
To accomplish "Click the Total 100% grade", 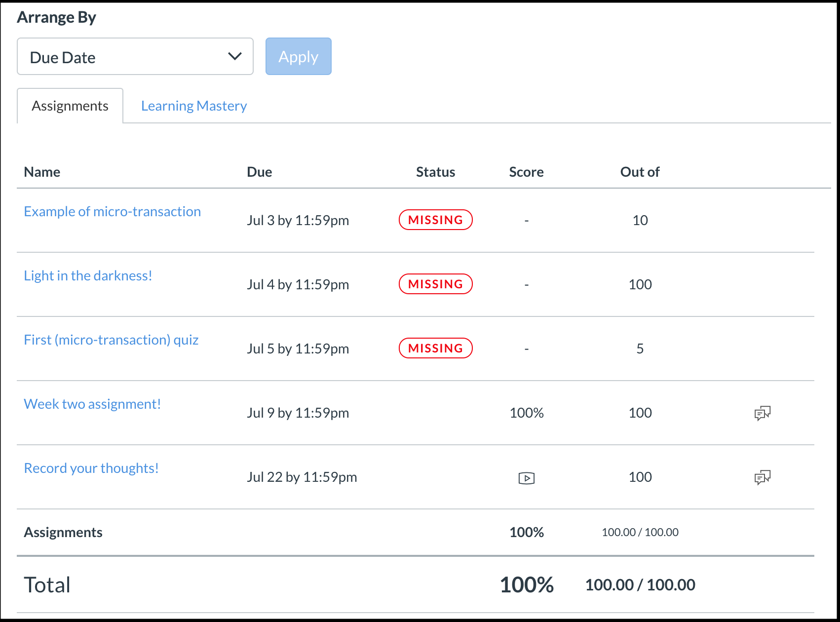I will [527, 584].
